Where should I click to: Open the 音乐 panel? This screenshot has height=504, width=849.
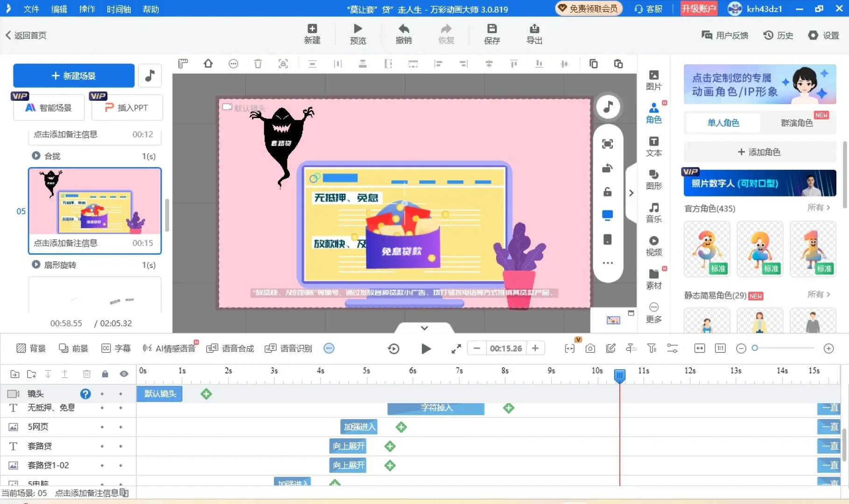pyautogui.click(x=654, y=214)
